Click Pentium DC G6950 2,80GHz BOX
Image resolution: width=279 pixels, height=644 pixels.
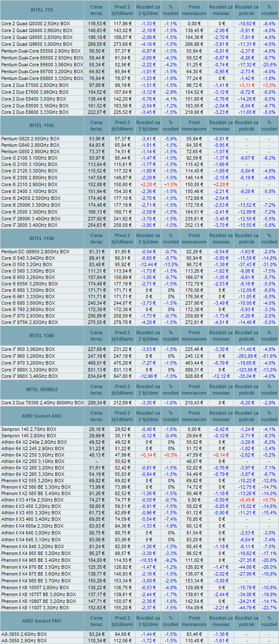coord(35,252)
